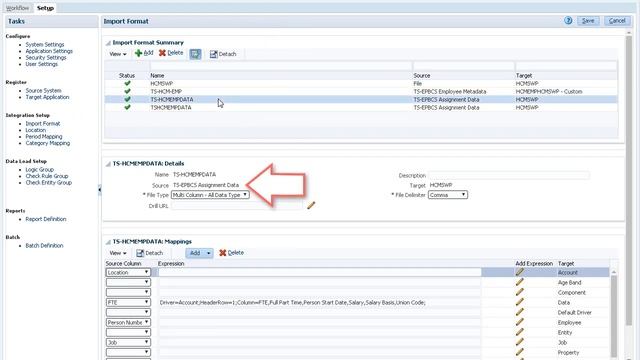
Task: Detach the Import Format Summary table
Action: (223, 54)
